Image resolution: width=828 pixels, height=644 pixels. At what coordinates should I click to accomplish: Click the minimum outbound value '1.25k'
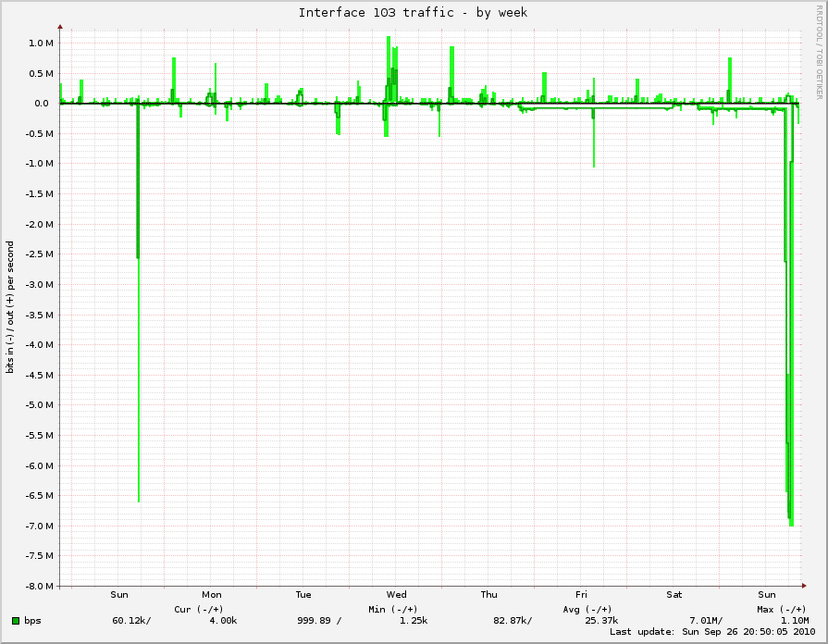pos(414,621)
